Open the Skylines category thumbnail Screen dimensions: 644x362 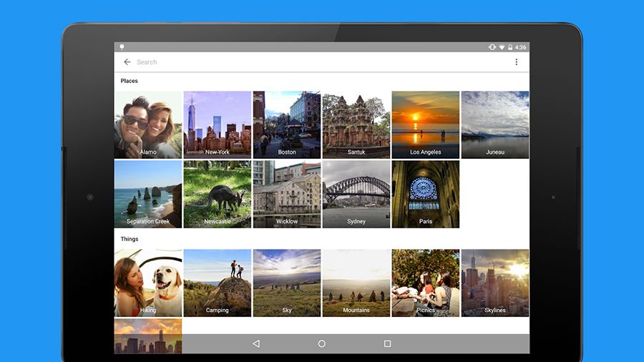(x=495, y=283)
